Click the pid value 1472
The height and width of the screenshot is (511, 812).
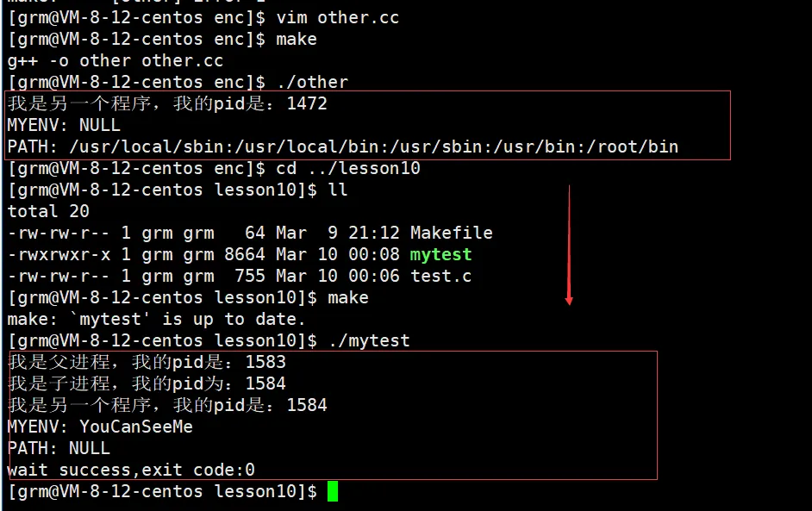point(307,103)
